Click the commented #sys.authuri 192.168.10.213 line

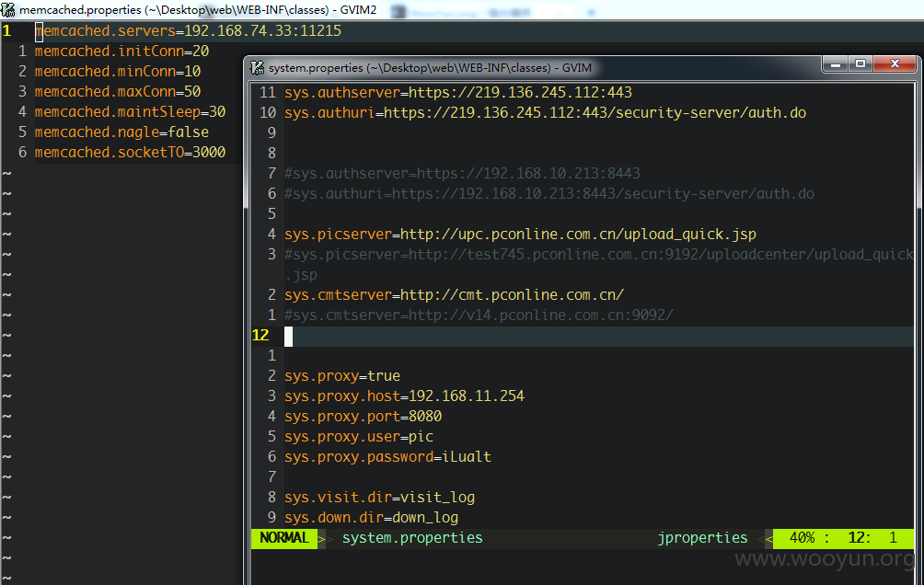[x=549, y=193]
